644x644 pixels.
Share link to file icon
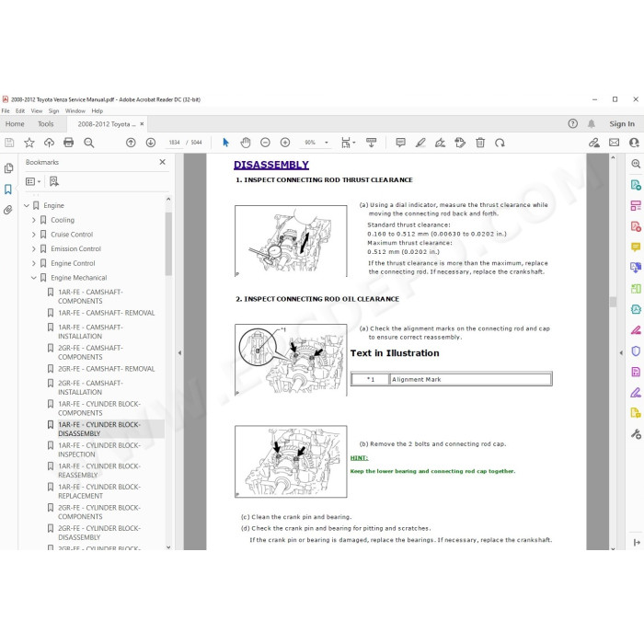594,143
